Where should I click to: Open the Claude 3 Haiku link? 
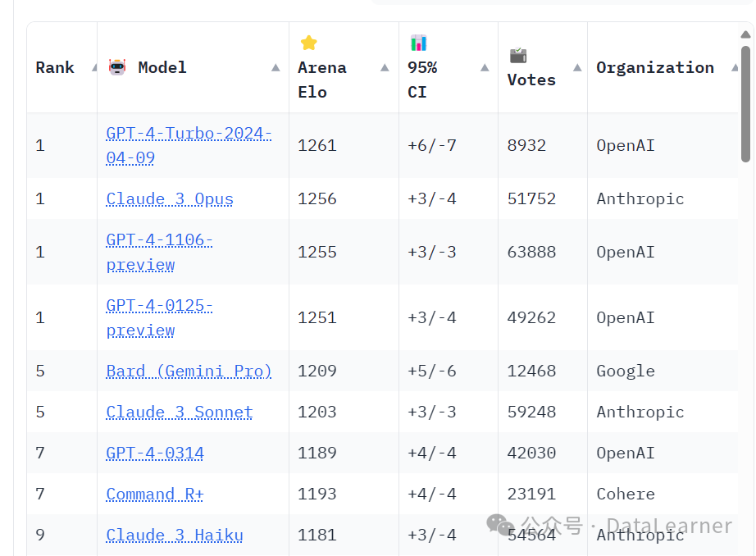tap(175, 535)
